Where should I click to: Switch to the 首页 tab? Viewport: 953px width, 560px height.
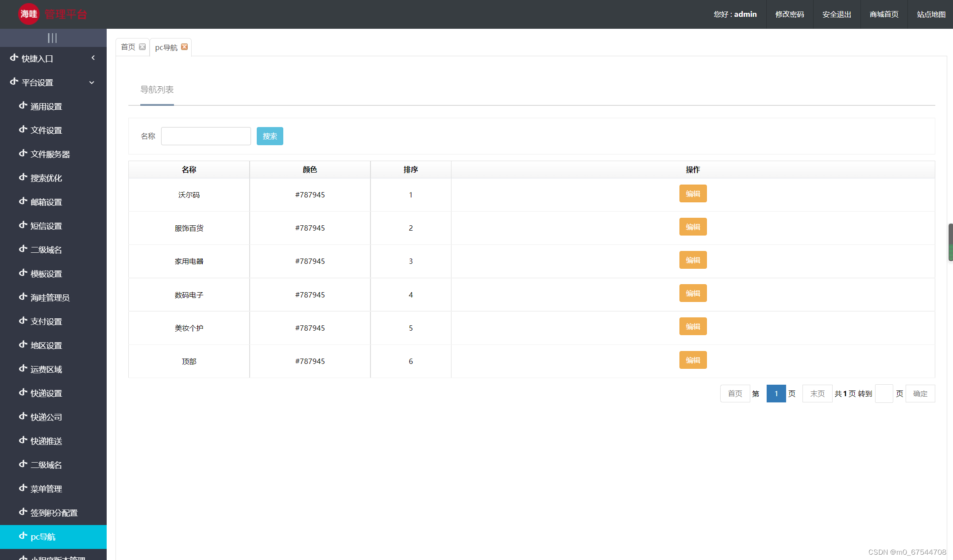(128, 47)
